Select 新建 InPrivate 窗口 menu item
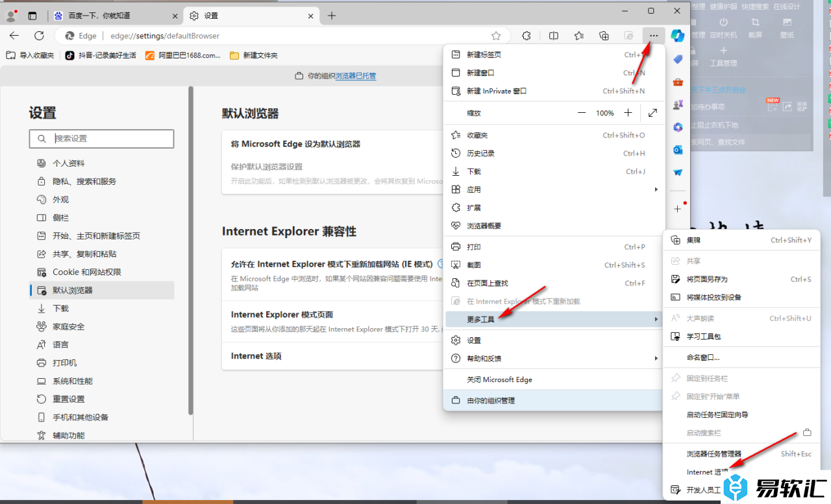Screen dimensions: 831x504 tap(554, 91)
